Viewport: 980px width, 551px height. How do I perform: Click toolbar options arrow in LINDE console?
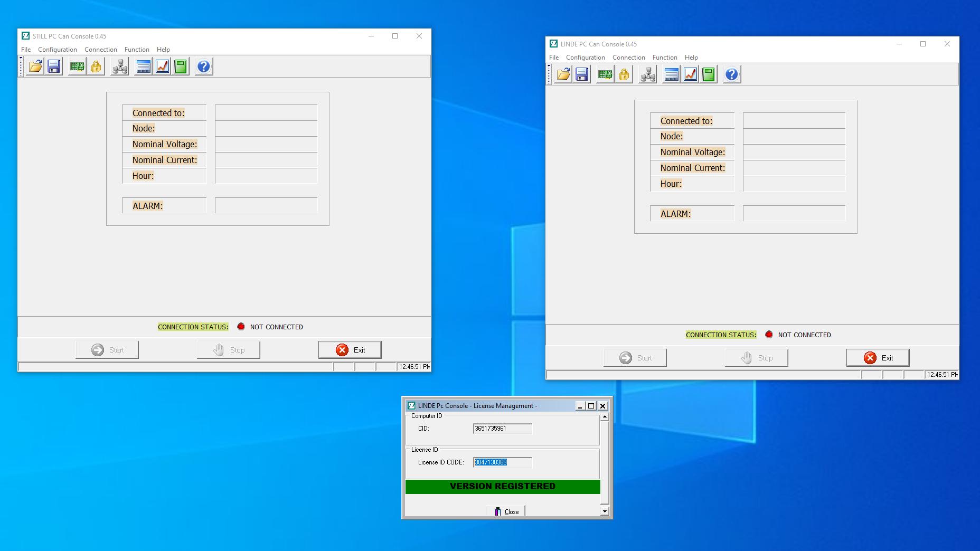pos(549,66)
